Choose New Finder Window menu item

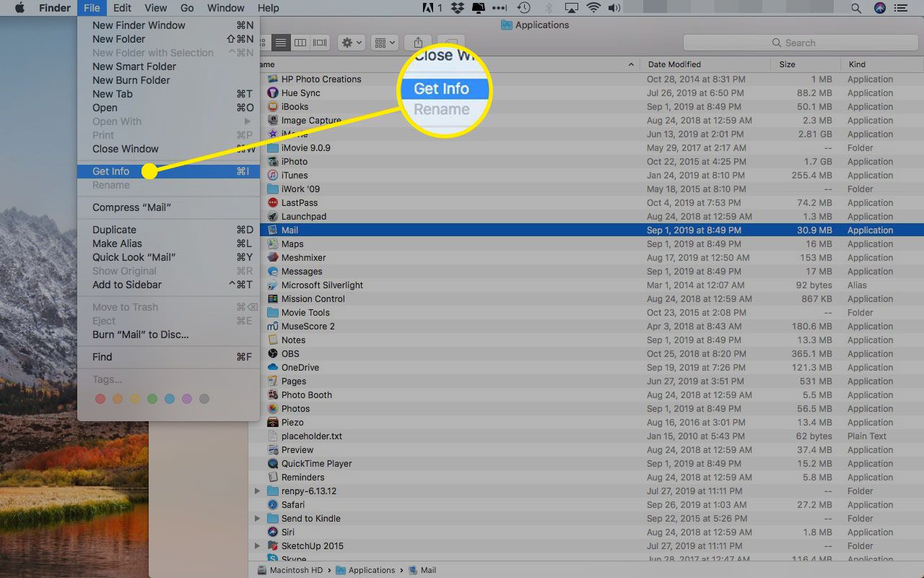tap(168, 25)
